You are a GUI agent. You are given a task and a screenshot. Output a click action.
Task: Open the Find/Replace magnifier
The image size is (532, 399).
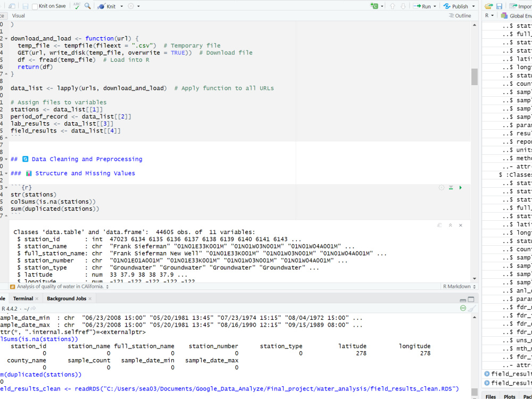(x=88, y=6)
